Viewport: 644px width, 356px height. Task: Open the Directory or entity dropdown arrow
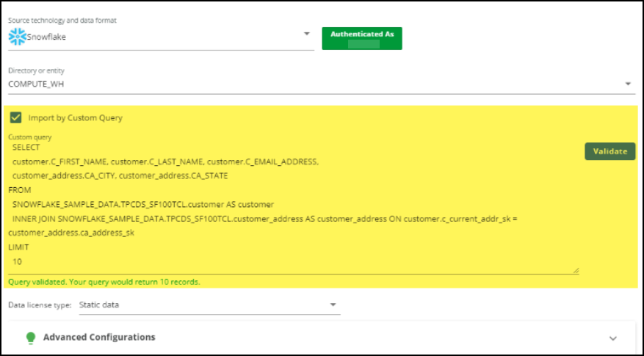628,84
